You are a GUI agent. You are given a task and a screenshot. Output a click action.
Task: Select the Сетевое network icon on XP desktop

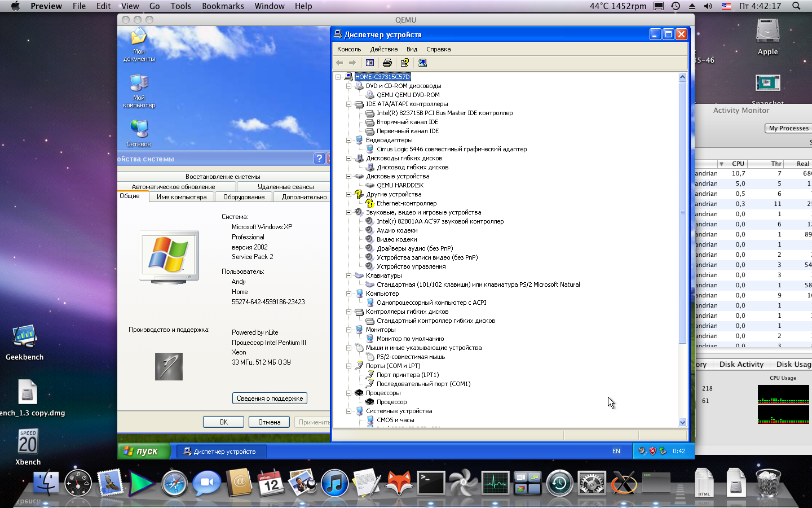139,133
